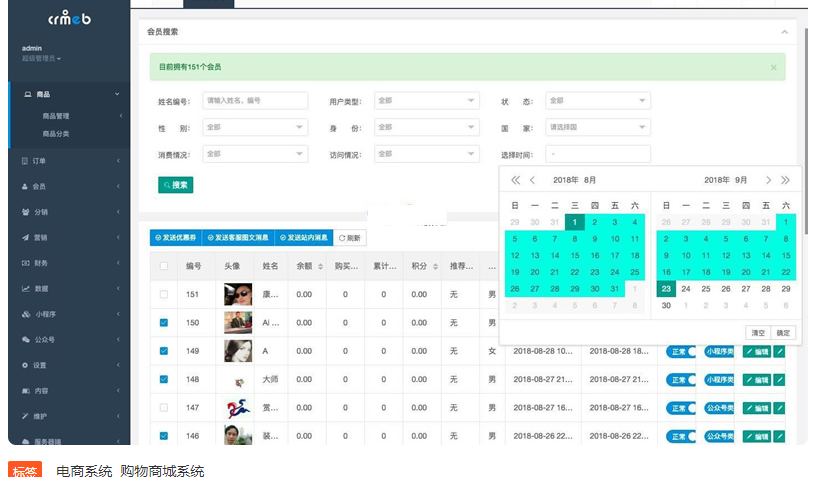Sort by the 积分 column arrows
The height and width of the screenshot is (477, 817).
(436, 266)
